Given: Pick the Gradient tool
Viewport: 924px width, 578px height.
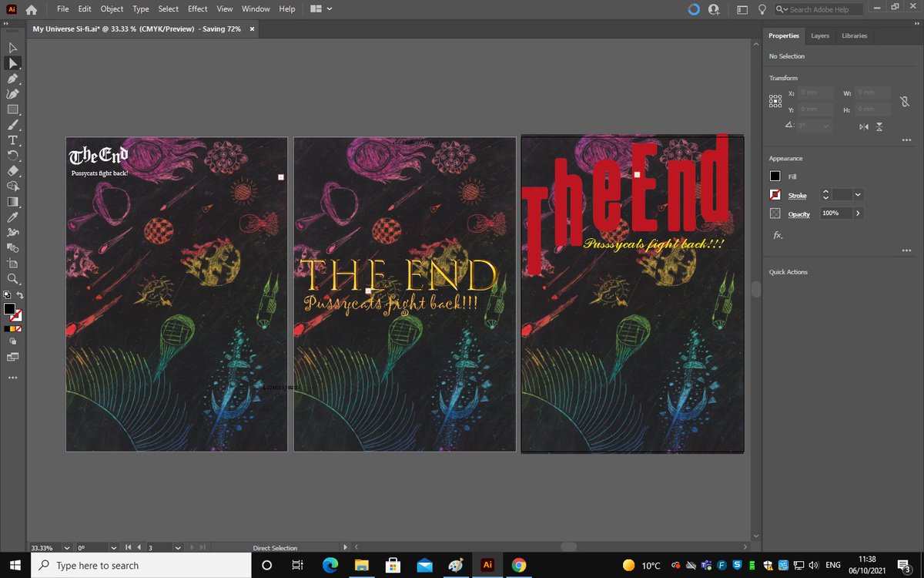Looking at the screenshot, I should pyautogui.click(x=13, y=202).
